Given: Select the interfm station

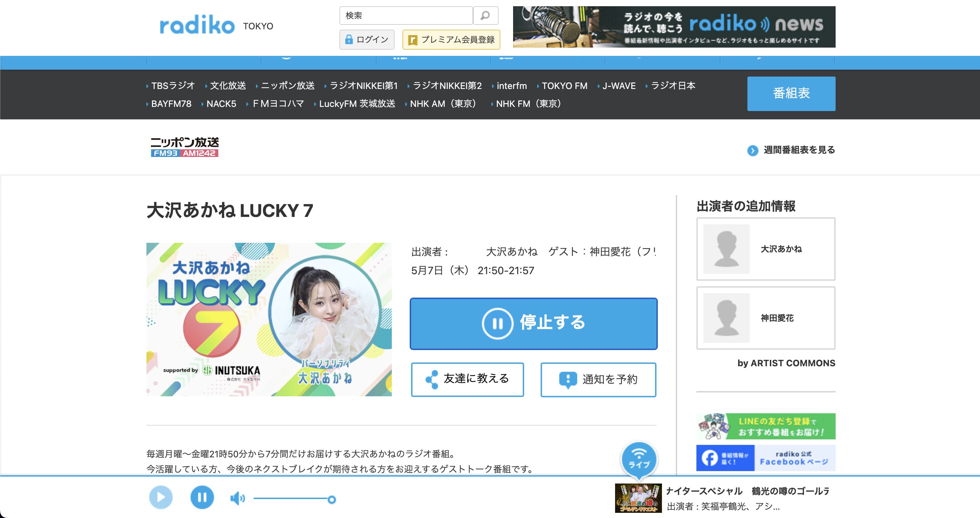Looking at the screenshot, I should (x=511, y=86).
